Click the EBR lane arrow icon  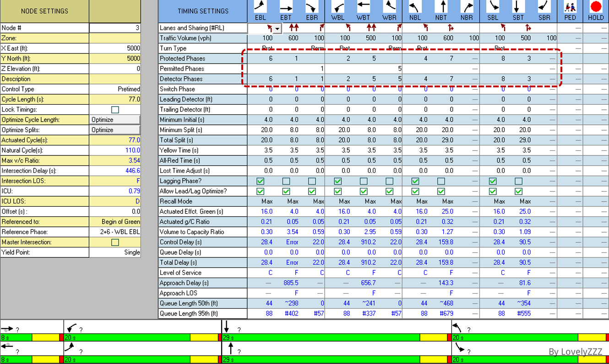321,28
